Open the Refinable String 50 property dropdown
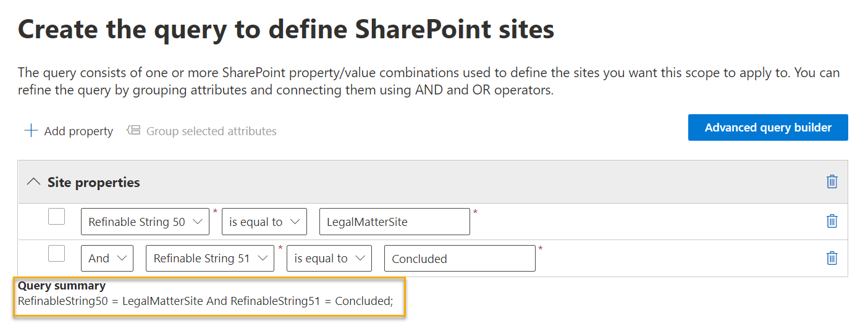 (x=145, y=222)
